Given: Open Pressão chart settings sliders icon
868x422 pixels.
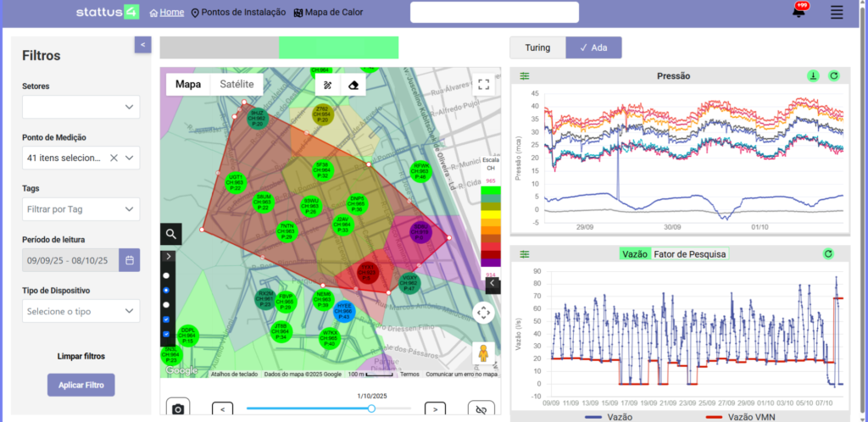Looking at the screenshot, I should tap(525, 76).
